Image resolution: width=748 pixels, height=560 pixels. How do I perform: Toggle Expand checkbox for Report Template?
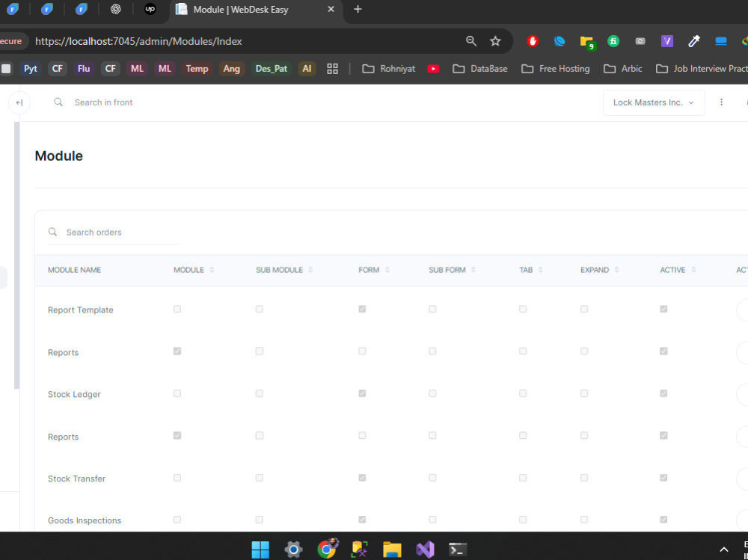tap(584, 309)
